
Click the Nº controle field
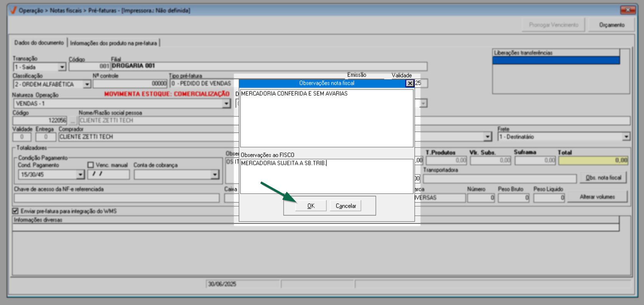(130, 83)
